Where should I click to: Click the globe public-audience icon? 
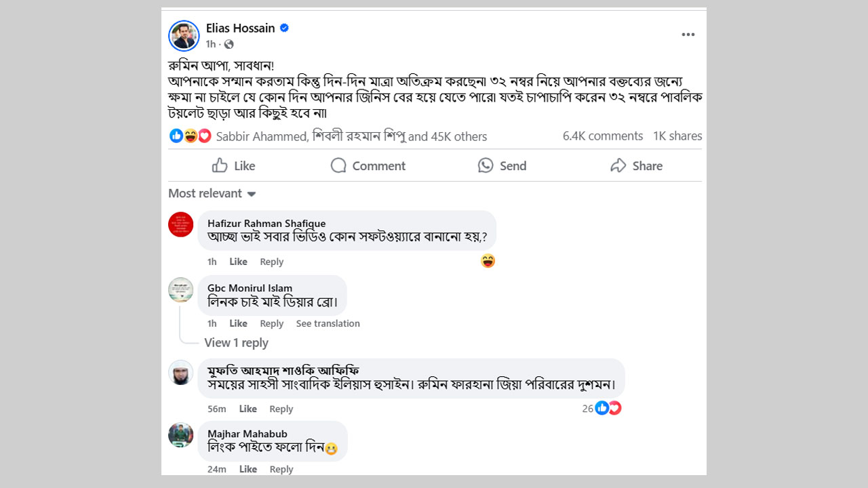229,44
